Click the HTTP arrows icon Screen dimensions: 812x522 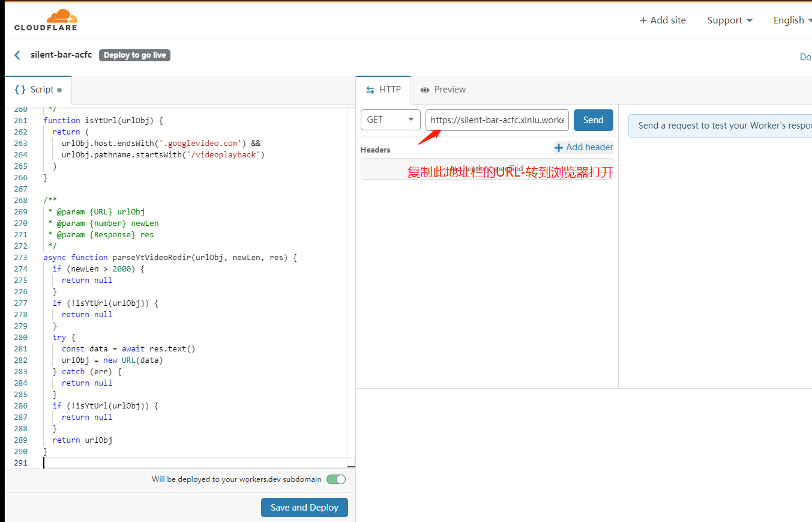pos(370,90)
